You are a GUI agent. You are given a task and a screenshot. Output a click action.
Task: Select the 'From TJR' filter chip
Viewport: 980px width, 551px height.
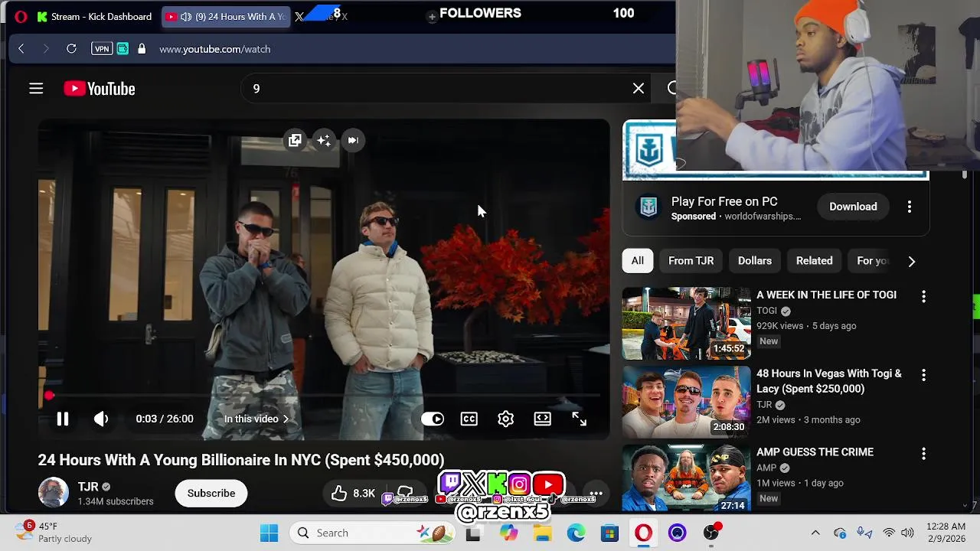tap(691, 261)
